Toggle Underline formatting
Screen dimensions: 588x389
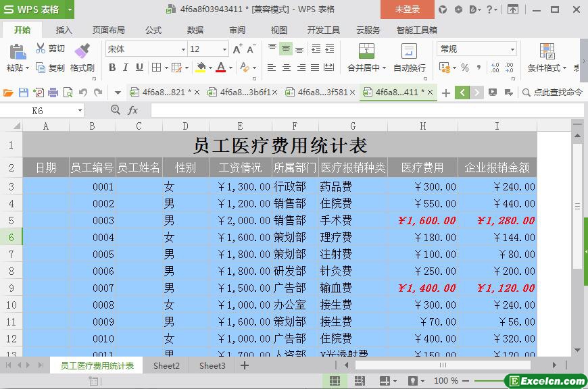139,68
